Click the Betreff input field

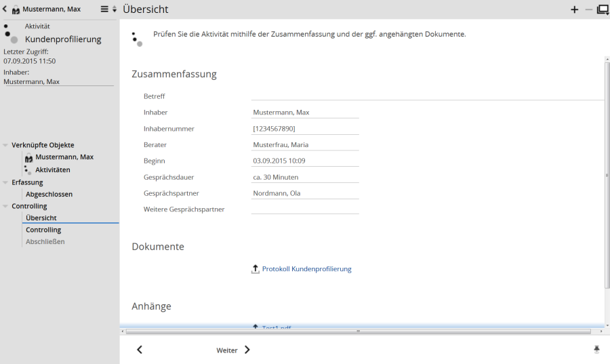click(x=427, y=96)
